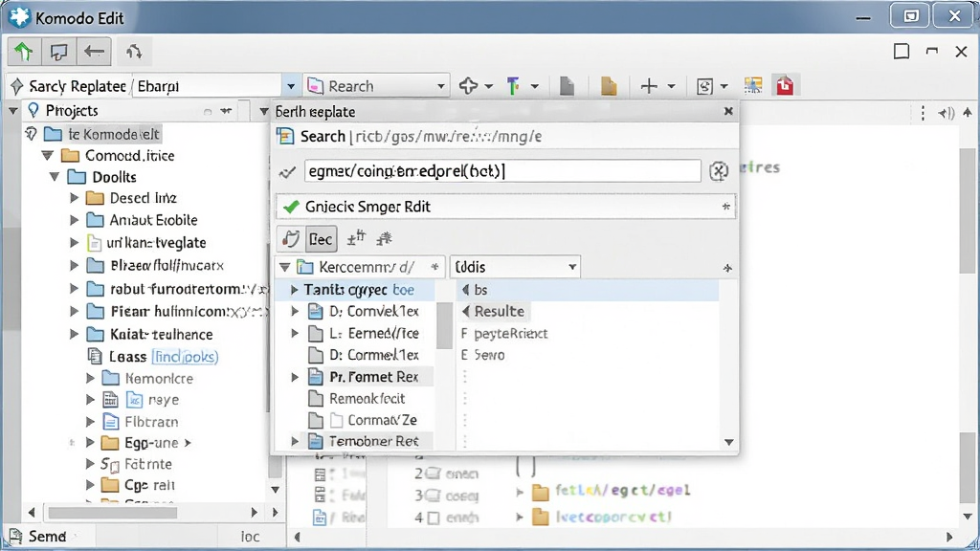980x551 pixels.
Task: Expand Pr. Femet Rex row
Action: (295, 377)
